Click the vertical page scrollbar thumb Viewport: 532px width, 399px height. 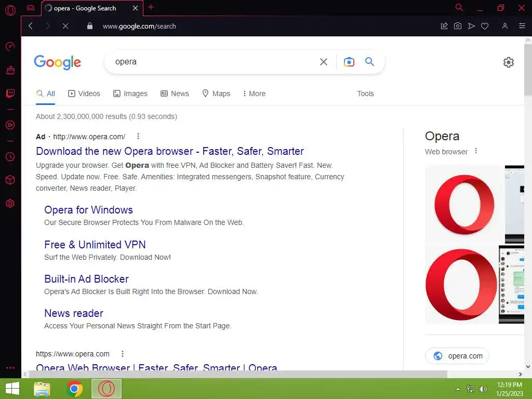(528, 70)
